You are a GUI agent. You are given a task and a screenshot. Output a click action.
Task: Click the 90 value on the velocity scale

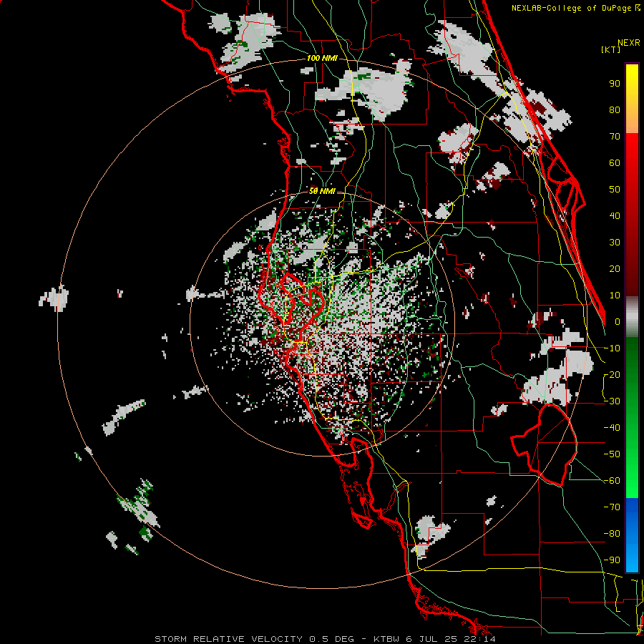(x=615, y=84)
